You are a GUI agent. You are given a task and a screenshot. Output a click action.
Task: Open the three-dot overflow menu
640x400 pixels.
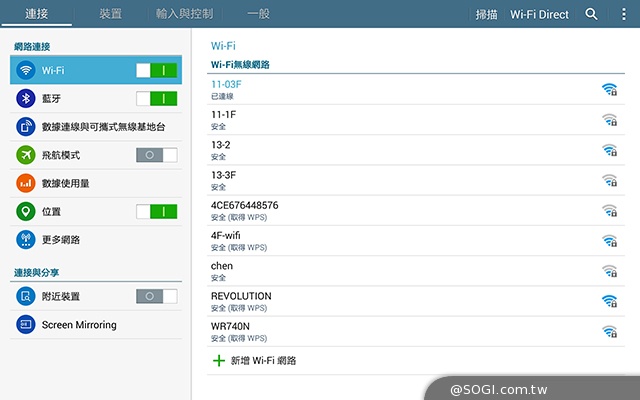(623, 15)
